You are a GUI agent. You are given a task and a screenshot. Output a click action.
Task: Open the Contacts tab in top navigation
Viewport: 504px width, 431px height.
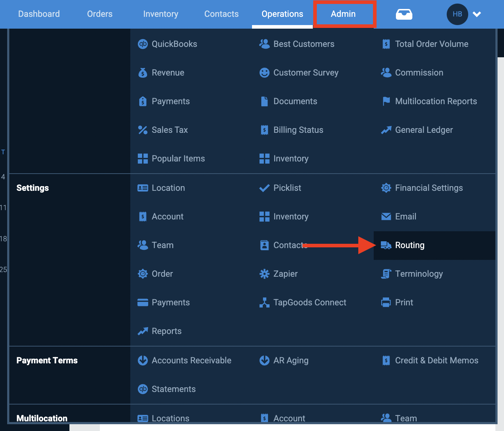tap(222, 14)
